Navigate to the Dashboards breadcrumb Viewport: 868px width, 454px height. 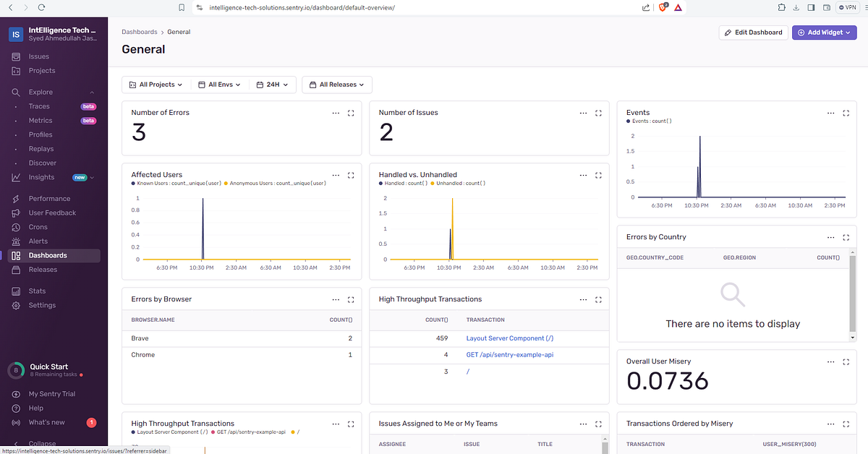[140, 31]
